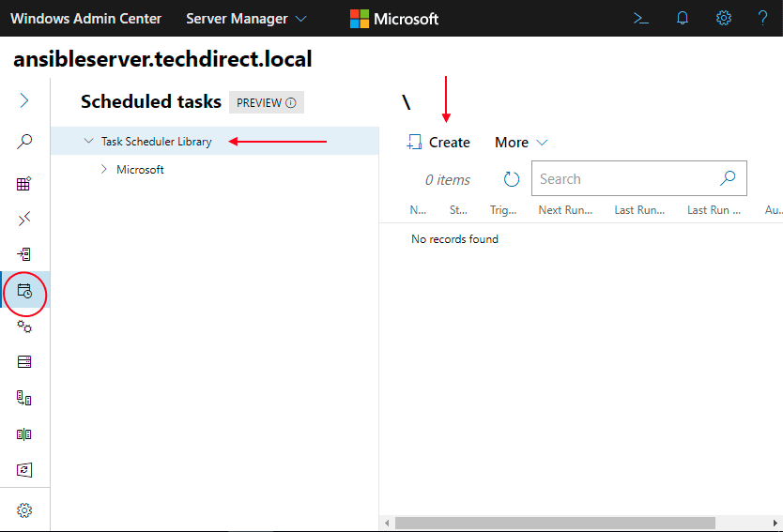
Task: Click the Windows Admin Center title link
Action: tap(86, 19)
